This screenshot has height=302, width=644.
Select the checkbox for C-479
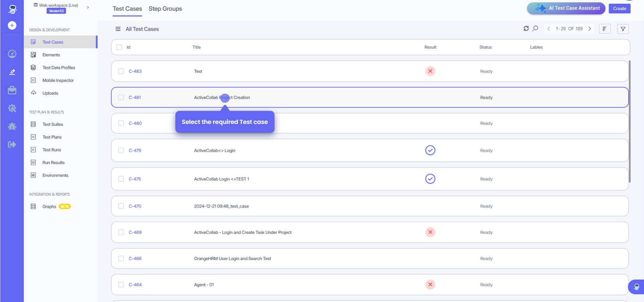(x=121, y=150)
